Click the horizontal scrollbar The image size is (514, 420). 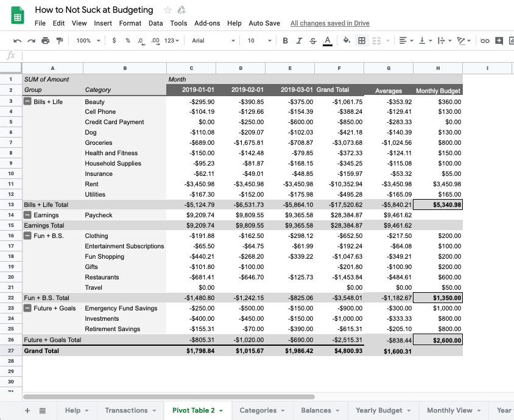tap(169, 397)
